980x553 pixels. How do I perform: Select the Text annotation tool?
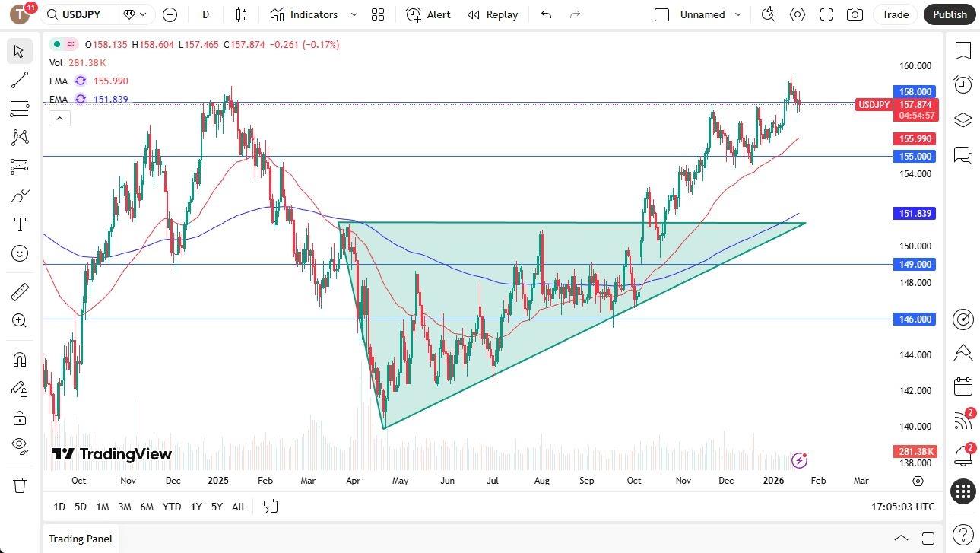(x=19, y=224)
